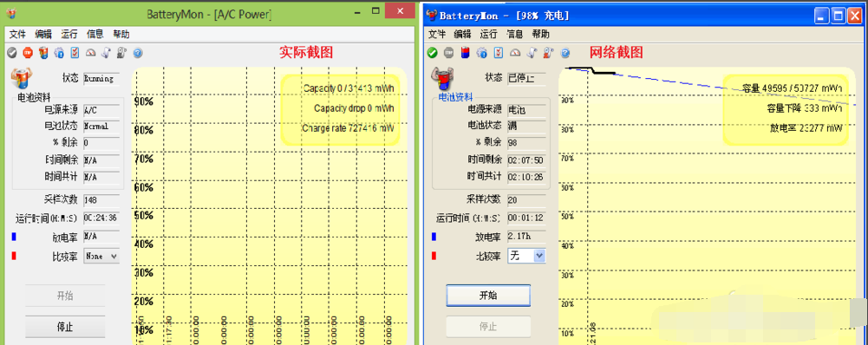Open 运行 menu in right window

coord(489,35)
